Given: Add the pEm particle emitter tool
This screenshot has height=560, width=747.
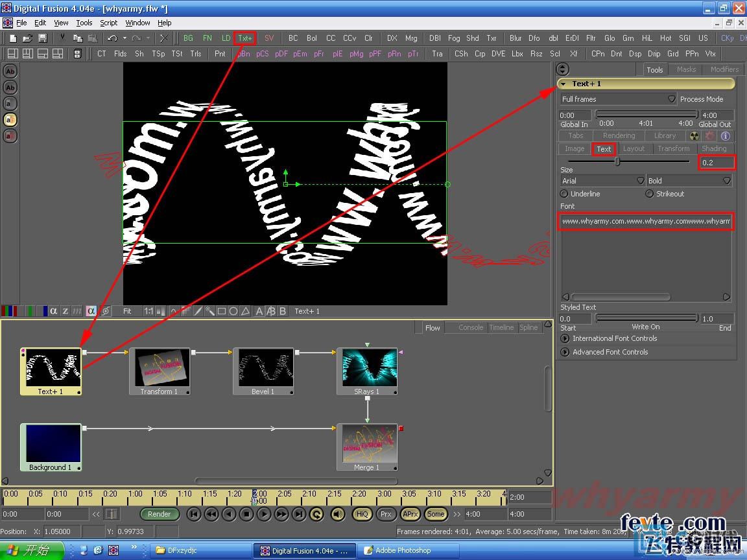Looking at the screenshot, I should [300, 54].
